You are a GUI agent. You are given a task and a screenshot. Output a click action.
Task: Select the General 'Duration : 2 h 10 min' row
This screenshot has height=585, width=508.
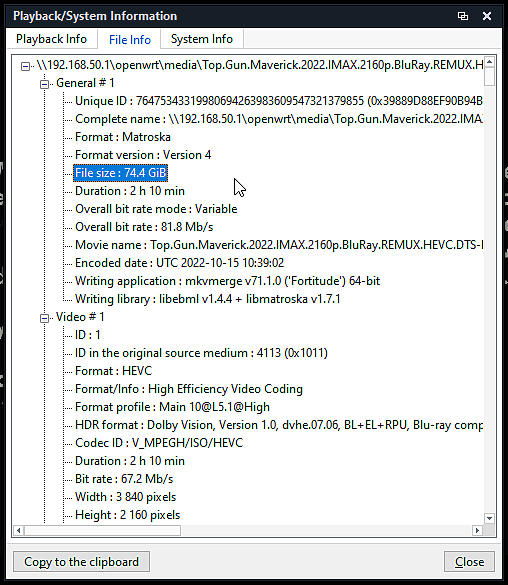pos(130,191)
